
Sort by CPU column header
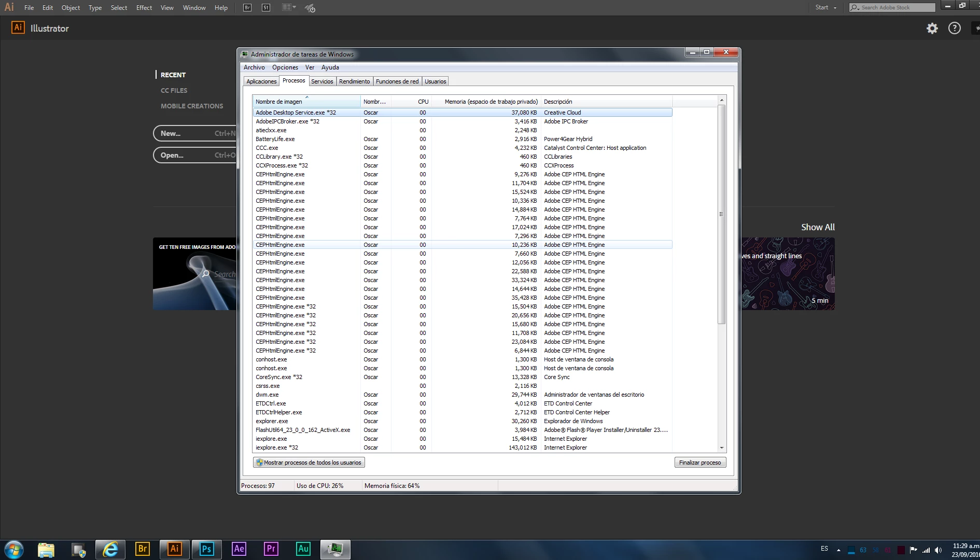(x=412, y=102)
